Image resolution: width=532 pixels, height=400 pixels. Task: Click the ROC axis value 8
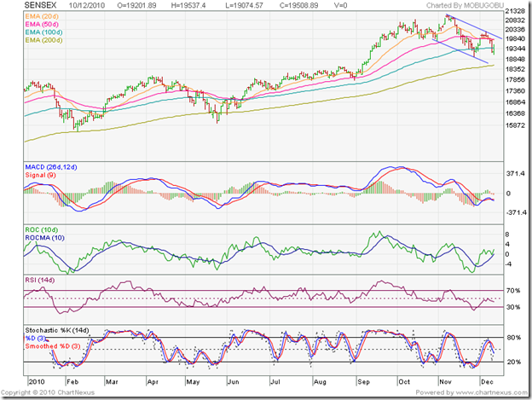click(x=507, y=235)
